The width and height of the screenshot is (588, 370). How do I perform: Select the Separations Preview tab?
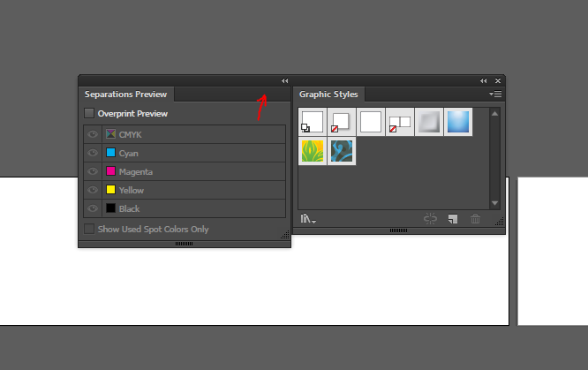[125, 94]
